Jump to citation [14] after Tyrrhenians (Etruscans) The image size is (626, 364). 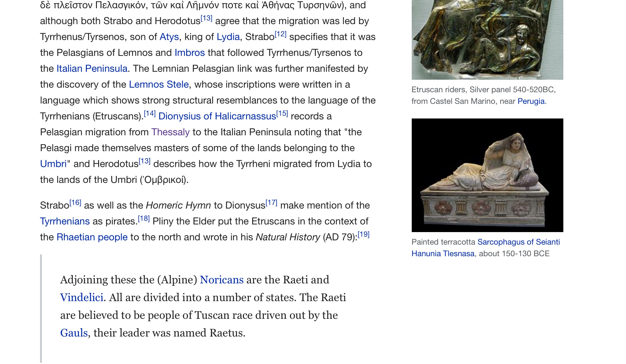click(150, 114)
